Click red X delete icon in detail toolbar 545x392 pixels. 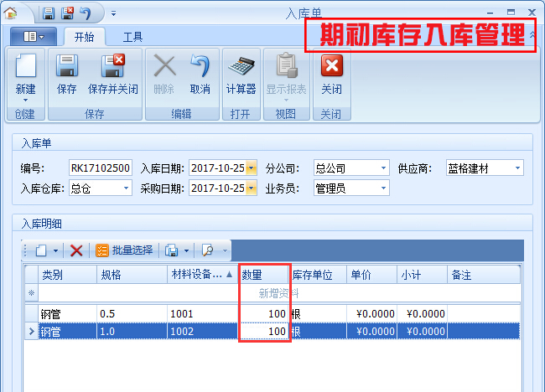point(76,250)
